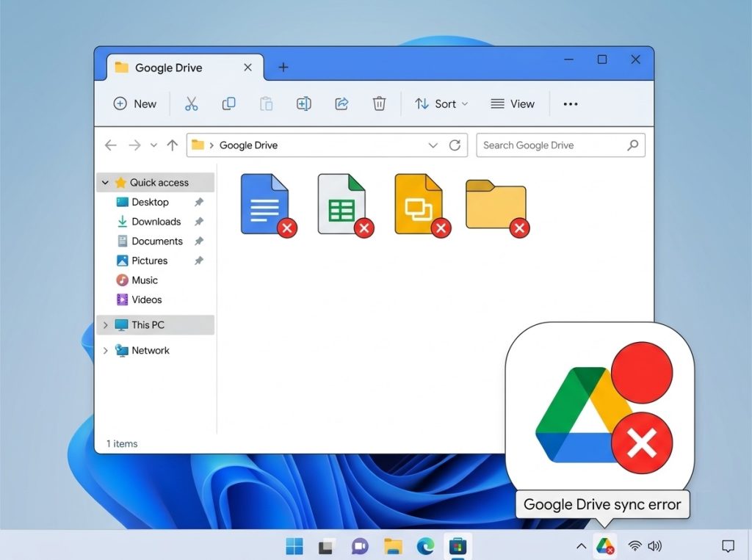Minimize the Google Drive window
Screen dimensions: 752x560
pos(569,59)
